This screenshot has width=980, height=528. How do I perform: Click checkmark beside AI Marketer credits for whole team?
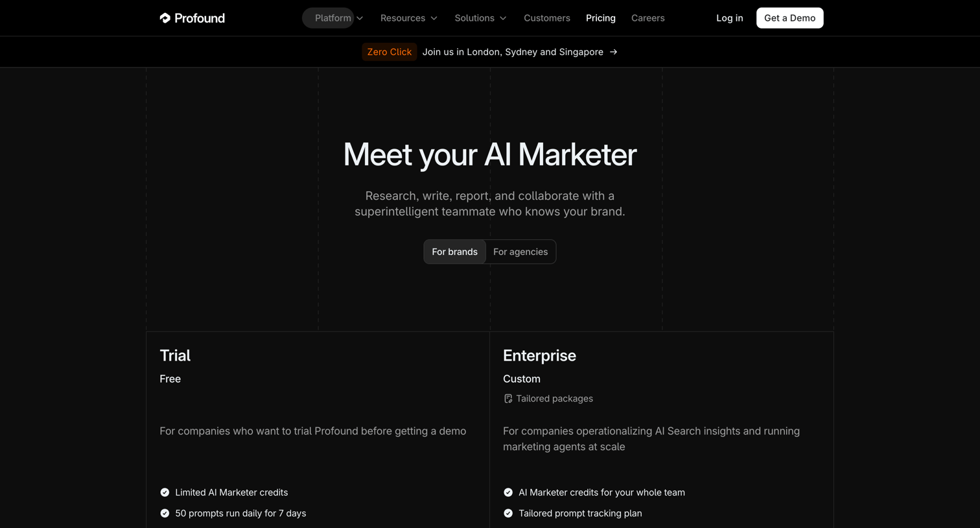pos(508,492)
